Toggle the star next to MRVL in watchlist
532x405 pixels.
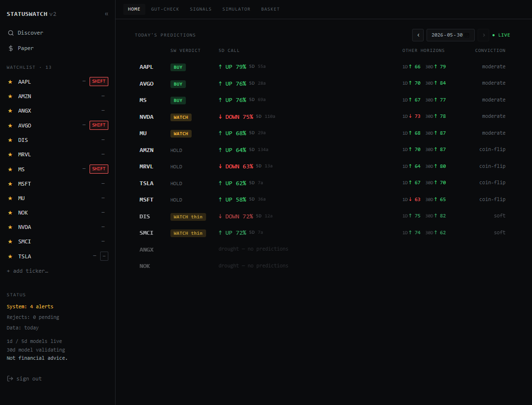pyautogui.click(x=10, y=154)
